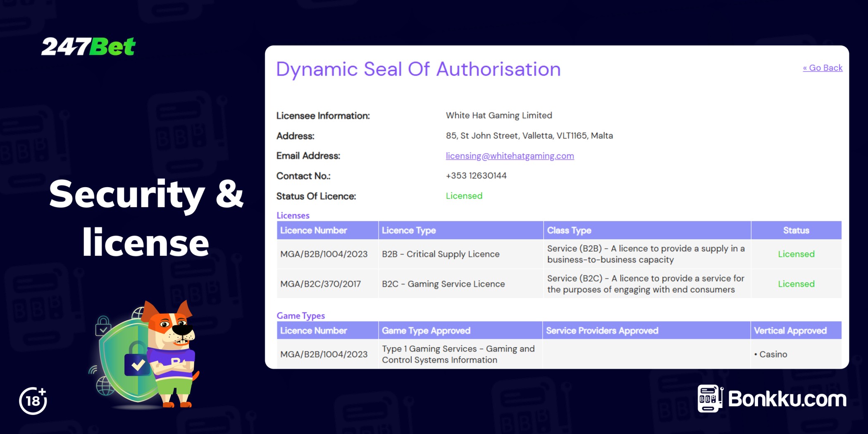Click the Vertical Approved column header

790,331
